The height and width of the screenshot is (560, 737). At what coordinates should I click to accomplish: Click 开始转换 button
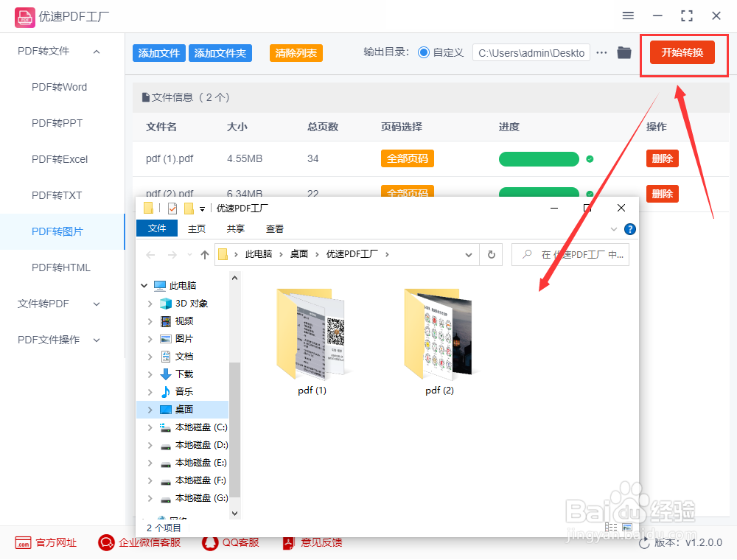tap(682, 52)
